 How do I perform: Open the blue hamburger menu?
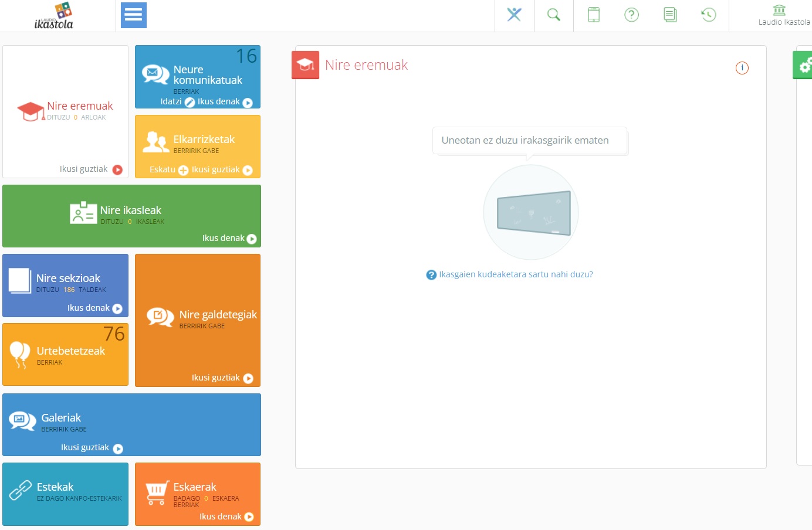(133, 15)
